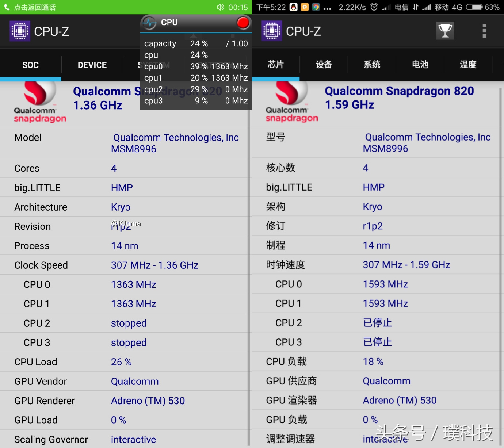Click the CPU overlay widget title bar

196,23
